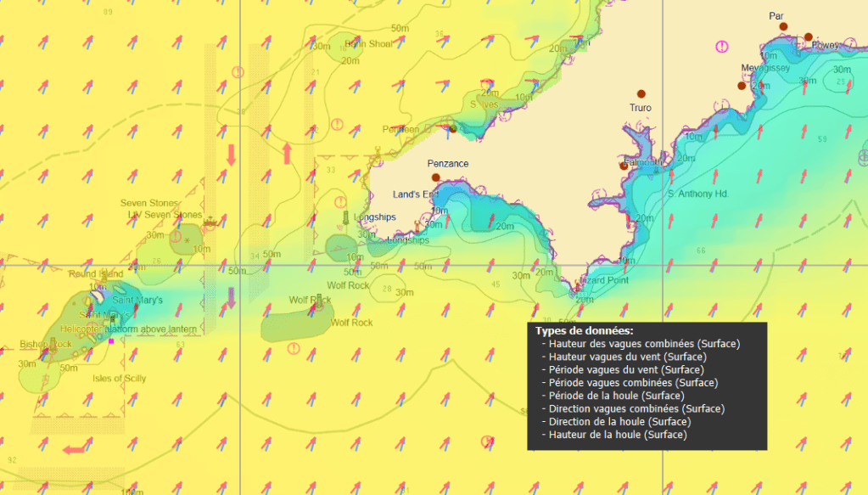Select the Wolf Rock lighthouse symbol
Screen dimensions: 868x495
(x=318, y=299)
